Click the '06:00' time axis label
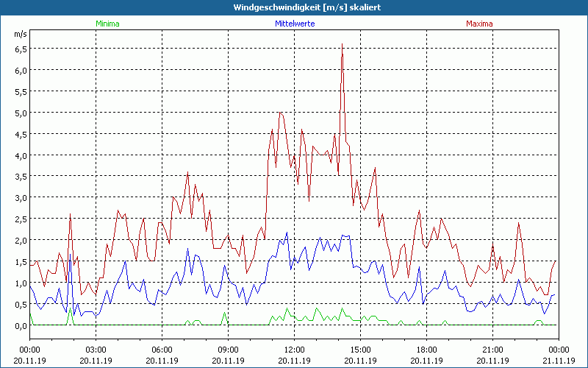 tap(162, 350)
